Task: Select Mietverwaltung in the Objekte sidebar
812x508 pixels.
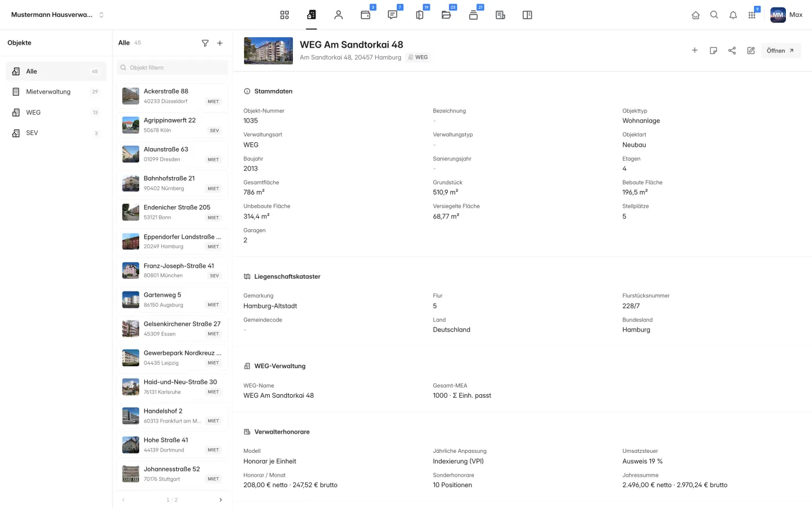Action: pos(56,92)
